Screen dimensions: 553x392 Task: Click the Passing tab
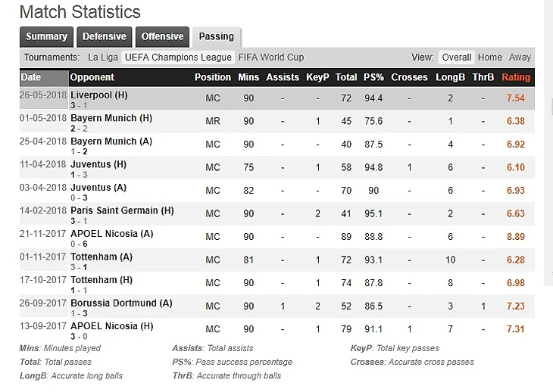(217, 36)
